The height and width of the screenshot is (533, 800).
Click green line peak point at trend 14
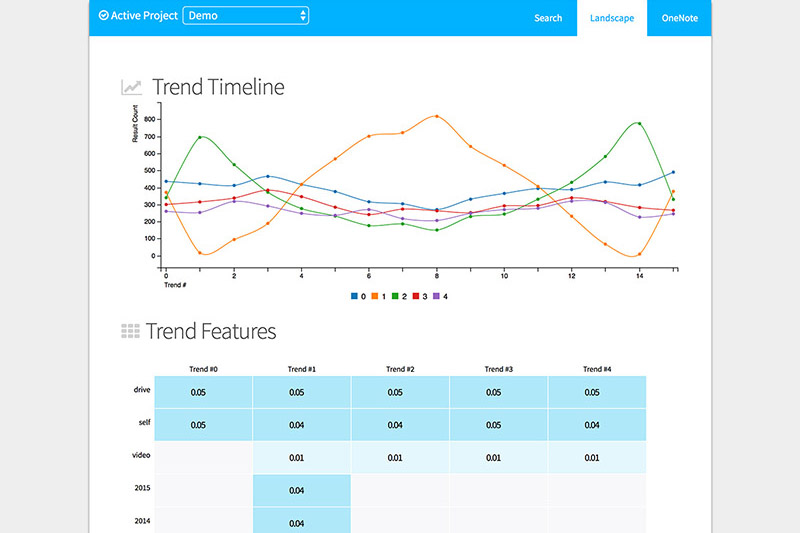[639, 124]
